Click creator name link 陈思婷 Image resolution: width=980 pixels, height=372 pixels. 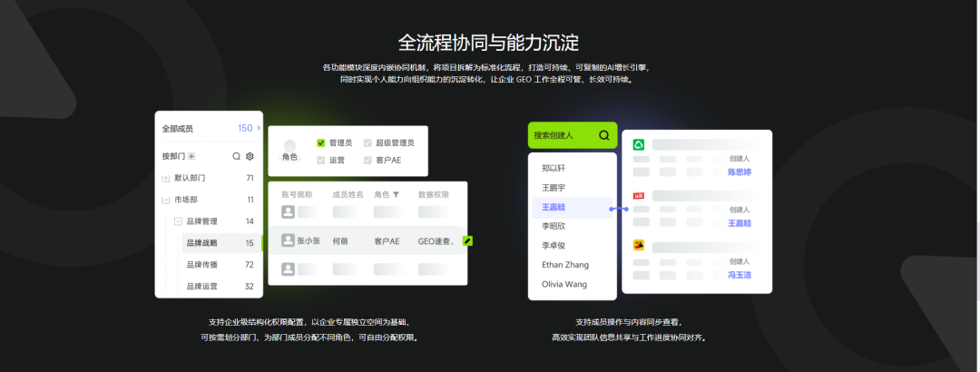(740, 171)
